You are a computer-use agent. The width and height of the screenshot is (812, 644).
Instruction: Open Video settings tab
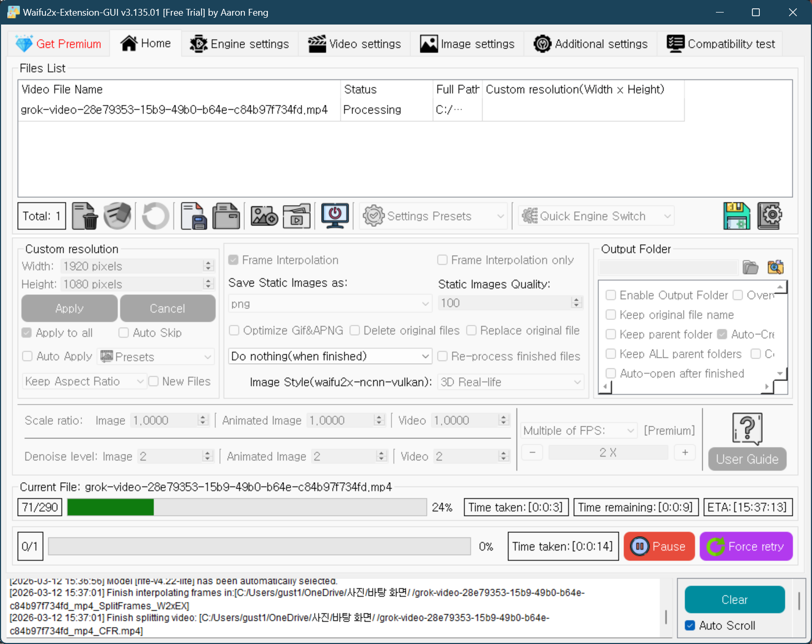[x=355, y=44]
